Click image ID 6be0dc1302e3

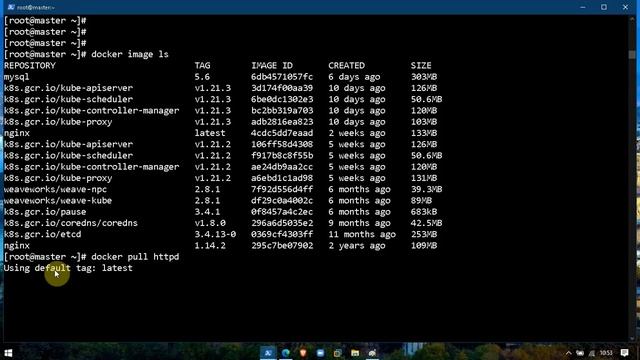(x=282, y=99)
